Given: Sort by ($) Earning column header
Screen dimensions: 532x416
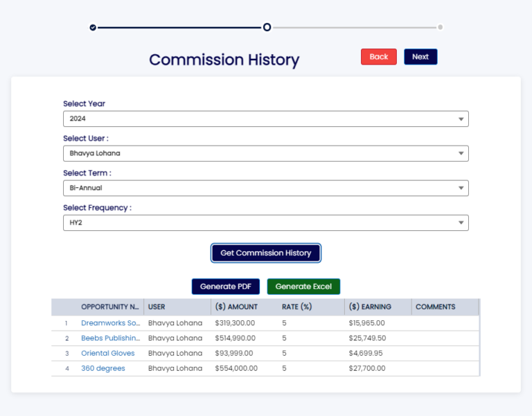Looking at the screenshot, I should pyautogui.click(x=370, y=307).
